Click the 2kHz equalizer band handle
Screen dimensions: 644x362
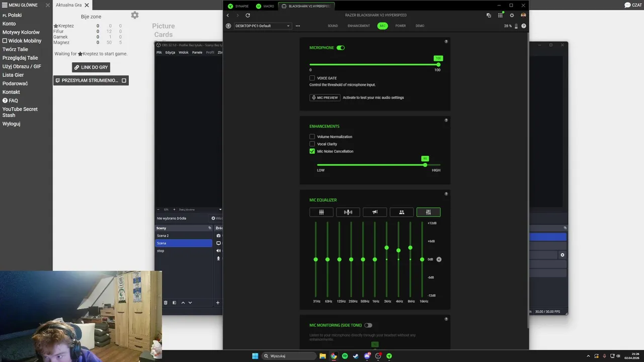pos(386,247)
